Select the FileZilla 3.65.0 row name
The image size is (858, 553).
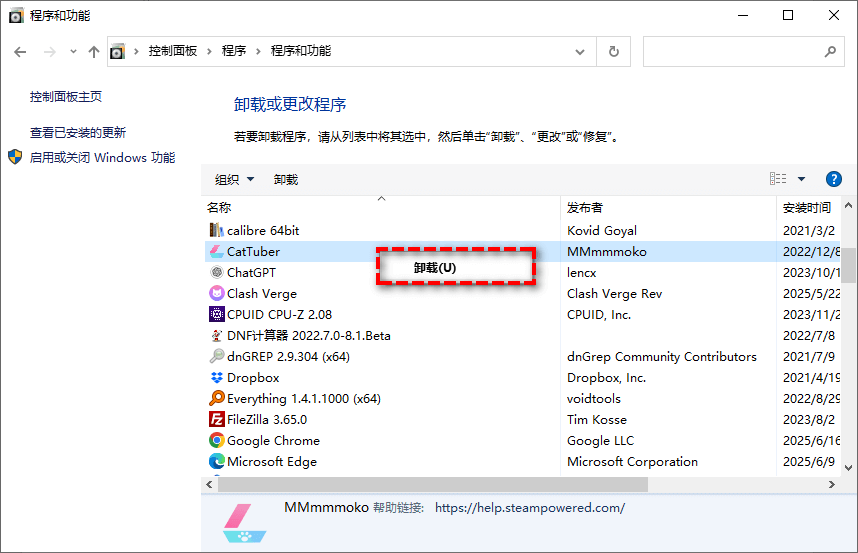click(x=267, y=420)
